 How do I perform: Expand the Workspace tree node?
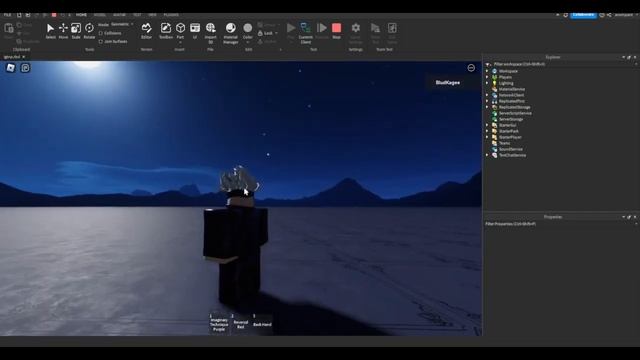[487, 71]
